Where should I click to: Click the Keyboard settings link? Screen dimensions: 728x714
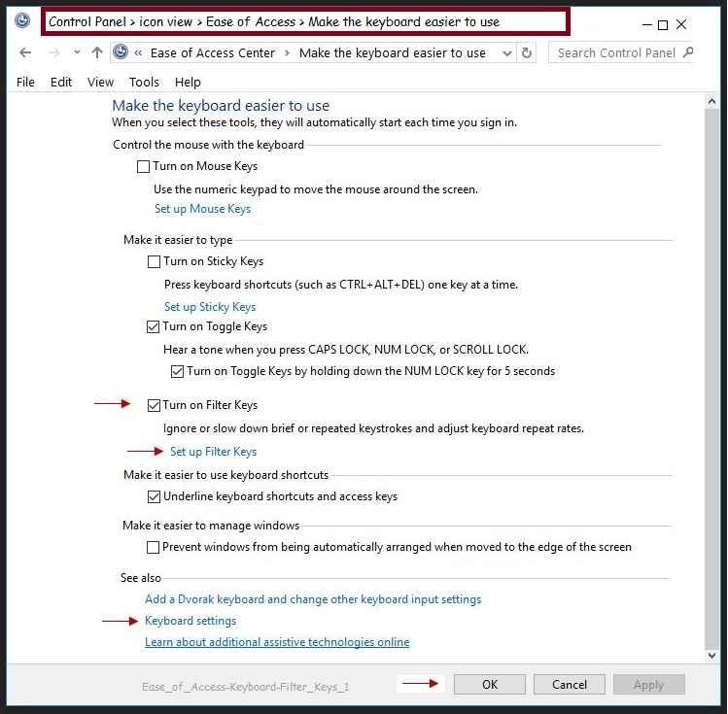(191, 621)
